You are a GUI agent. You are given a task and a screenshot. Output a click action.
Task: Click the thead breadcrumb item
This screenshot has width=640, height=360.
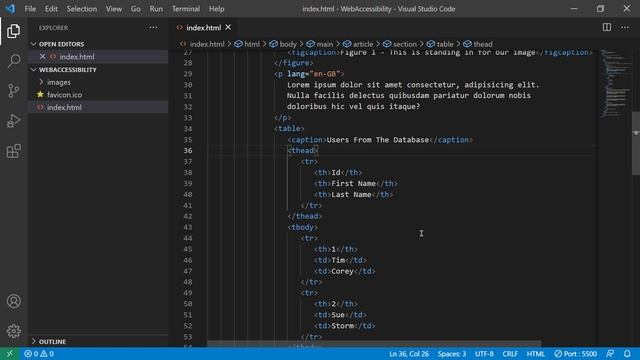[478, 44]
